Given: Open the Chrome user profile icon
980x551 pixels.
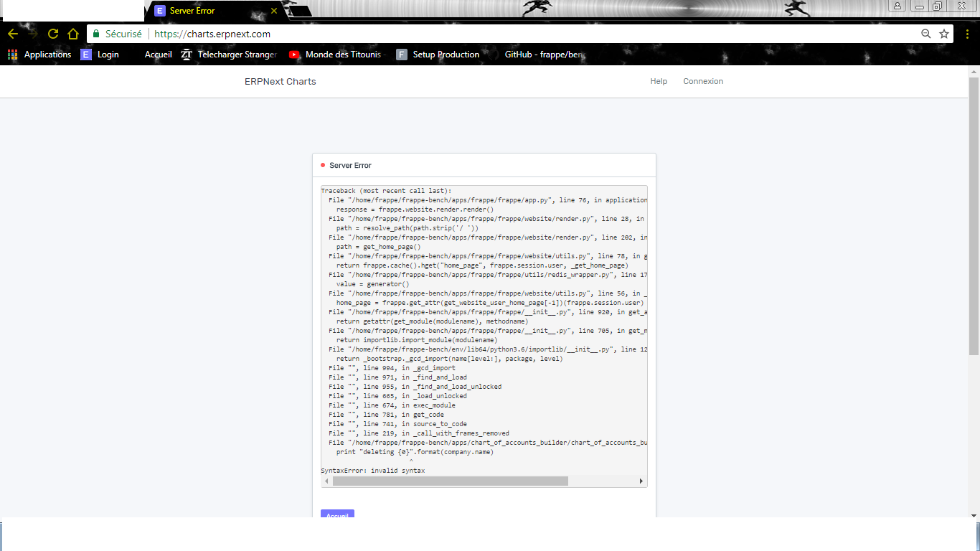Looking at the screenshot, I should 897,6.
